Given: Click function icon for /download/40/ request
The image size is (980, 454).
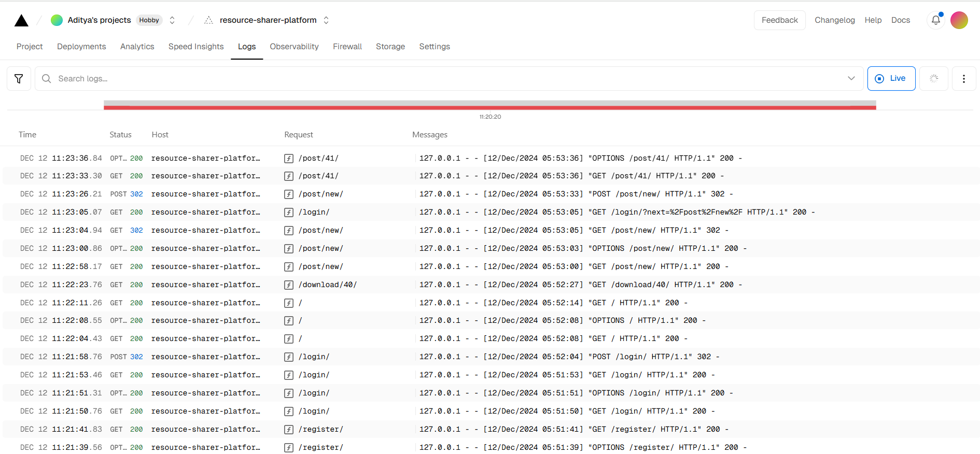Looking at the screenshot, I should (289, 285).
